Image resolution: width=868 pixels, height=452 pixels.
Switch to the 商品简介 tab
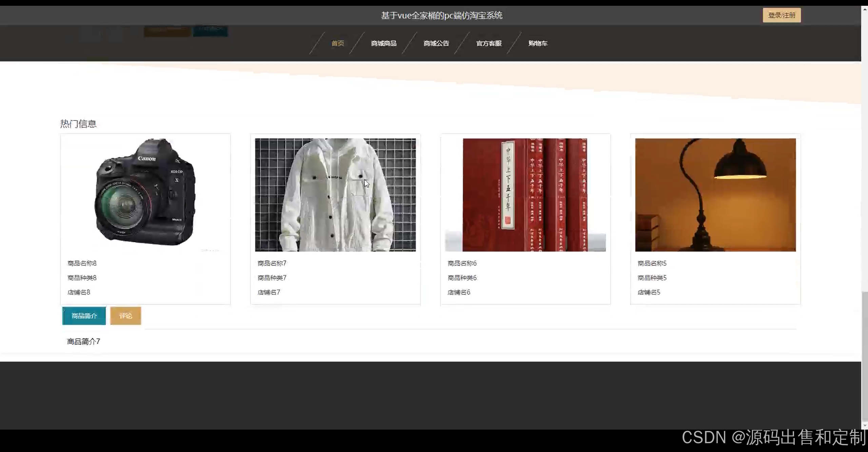coord(84,316)
